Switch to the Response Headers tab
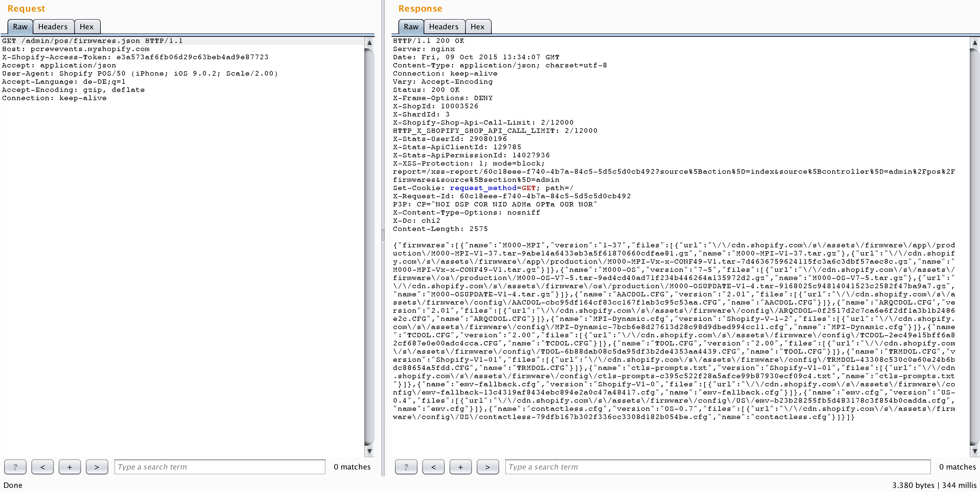The image size is (980, 492). (x=444, y=27)
